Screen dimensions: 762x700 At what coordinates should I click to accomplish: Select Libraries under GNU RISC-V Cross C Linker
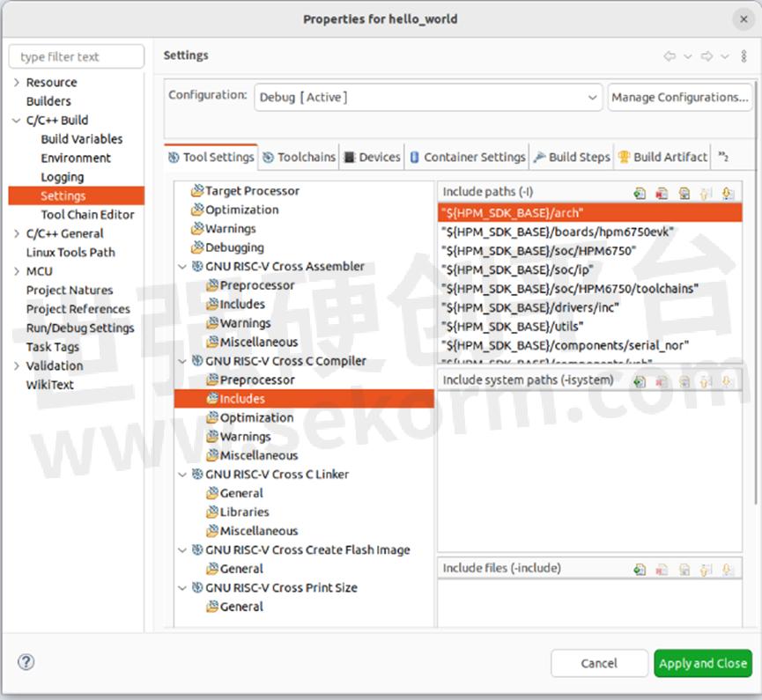244,512
